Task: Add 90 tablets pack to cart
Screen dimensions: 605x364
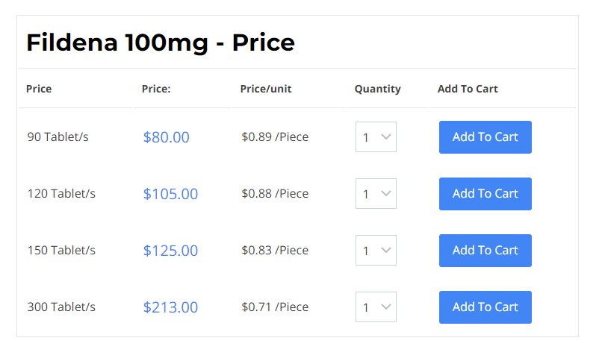Action: pyautogui.click(x=485, y=137)
